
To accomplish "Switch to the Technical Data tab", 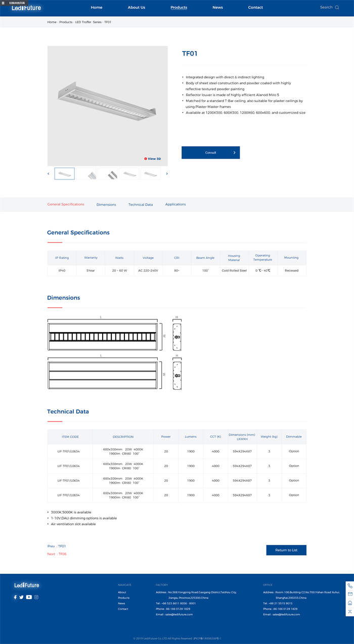I will point(141,205).
